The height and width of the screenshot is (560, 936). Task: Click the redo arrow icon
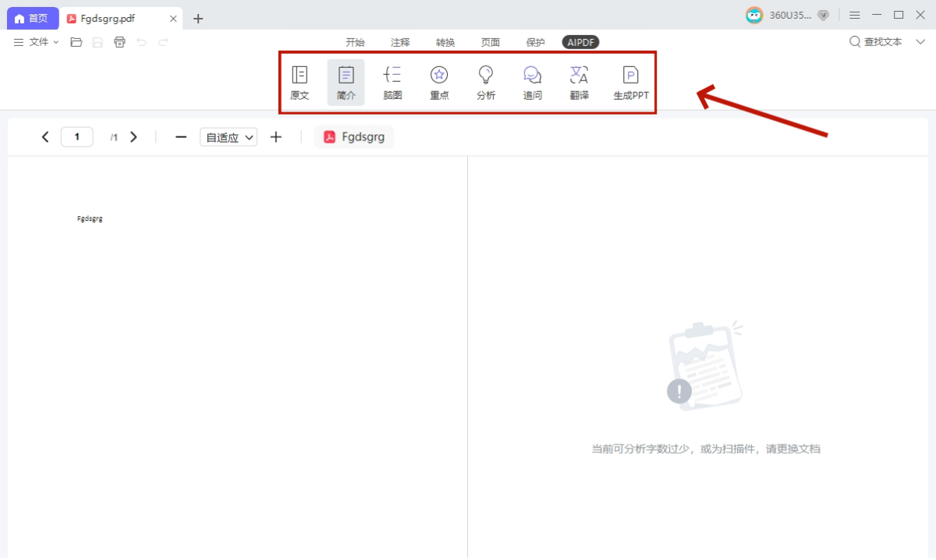point(163,42)
